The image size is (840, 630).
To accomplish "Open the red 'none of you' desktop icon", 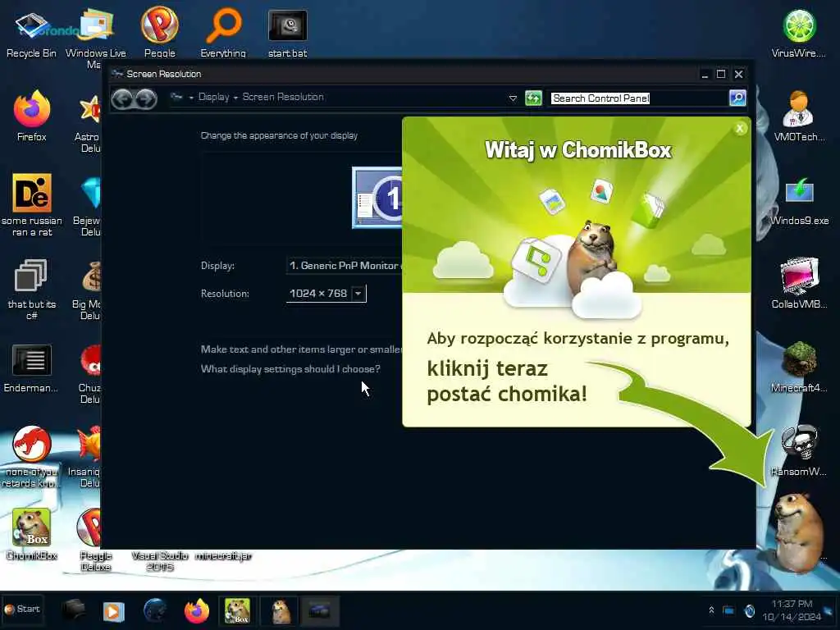I will click(x=31, y=456).
